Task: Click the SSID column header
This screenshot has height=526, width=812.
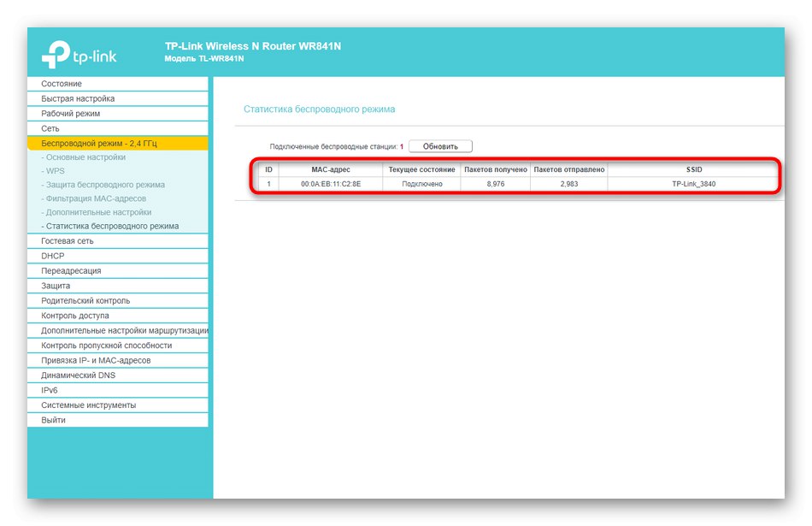Action: [694, 169]
